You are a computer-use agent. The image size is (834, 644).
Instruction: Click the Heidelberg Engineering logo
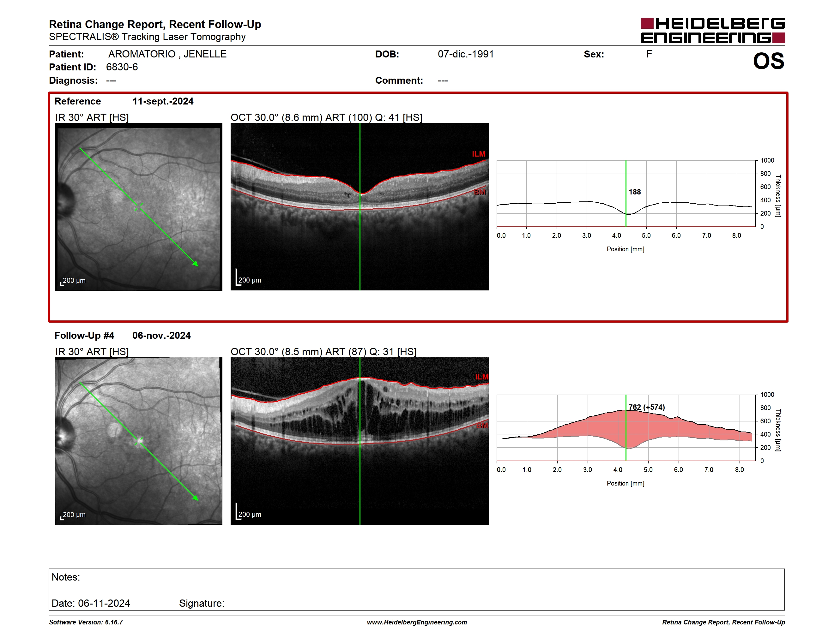click(x=713, y=31)
